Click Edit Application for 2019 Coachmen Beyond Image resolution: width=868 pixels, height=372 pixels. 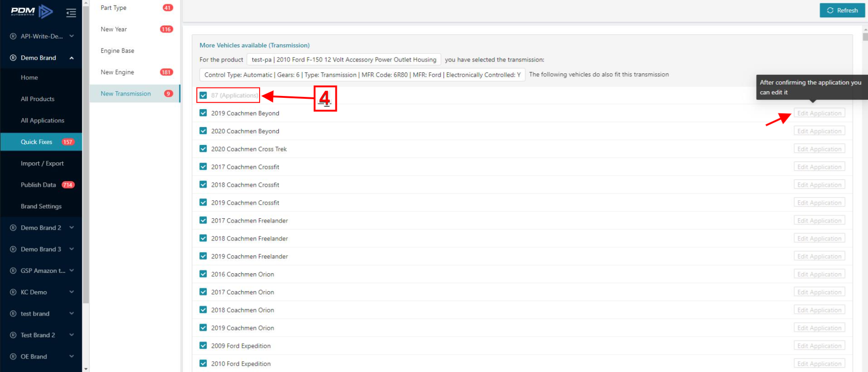pos(819,113)
